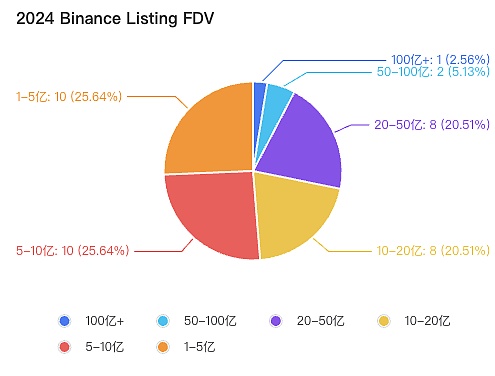Click the light blue 50-100亿 legend dot
Image resolution: width=495 pixels, height=376 pixels.
pyautogui.click(x=163, y=321)
